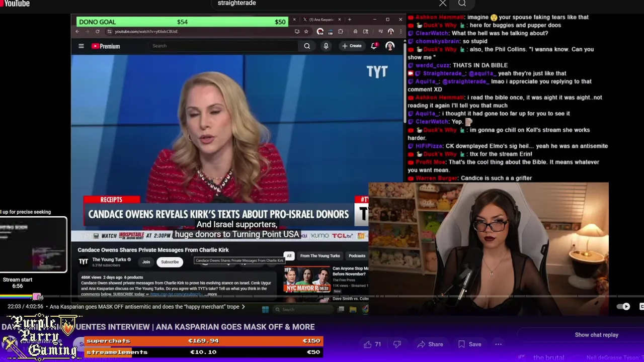Click the Create button
644x362 pixels.
tap(352, 46)
